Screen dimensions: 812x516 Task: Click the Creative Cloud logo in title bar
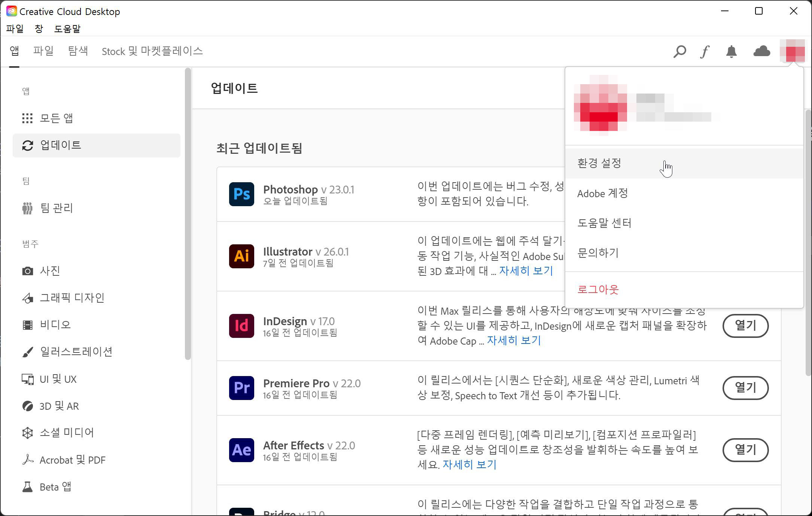(12, 11)
